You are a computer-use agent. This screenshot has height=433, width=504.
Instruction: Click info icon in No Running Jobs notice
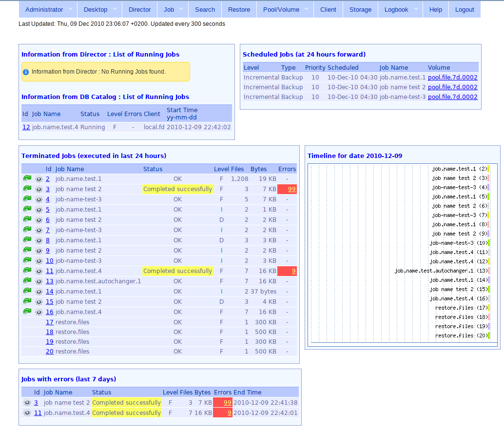tap(26, 72)
